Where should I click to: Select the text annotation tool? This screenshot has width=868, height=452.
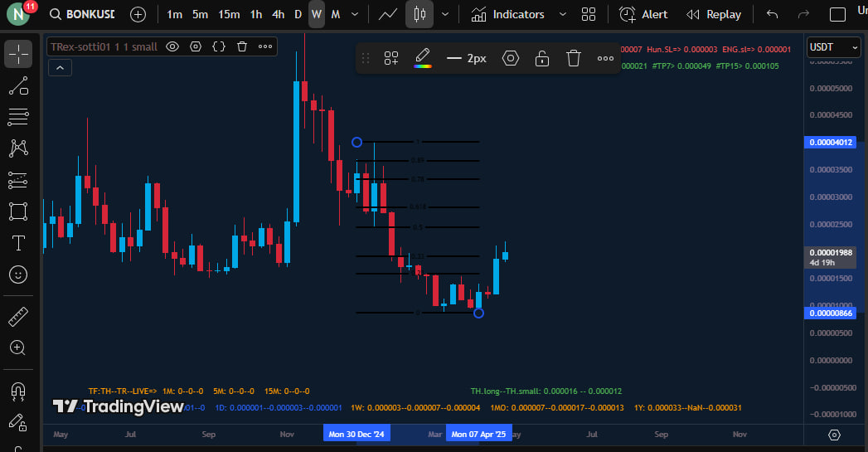(18, 242)
